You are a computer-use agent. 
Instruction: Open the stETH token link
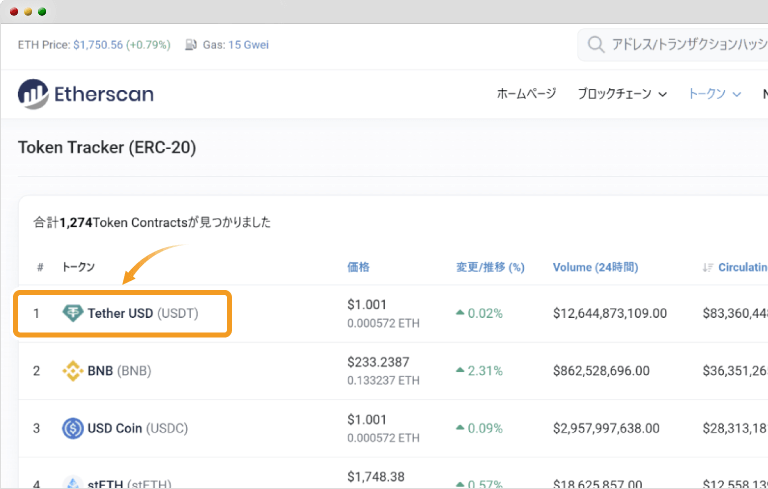[x=130, y=484]
